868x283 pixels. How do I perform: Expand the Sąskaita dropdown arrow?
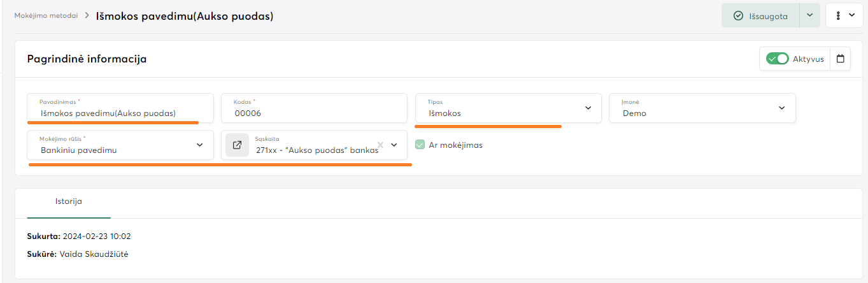tap(394, 145)
